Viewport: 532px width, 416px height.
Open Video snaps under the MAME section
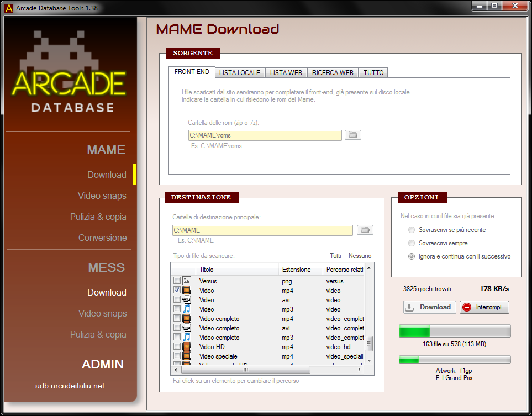pyautogui.click(x=102, y=196)
